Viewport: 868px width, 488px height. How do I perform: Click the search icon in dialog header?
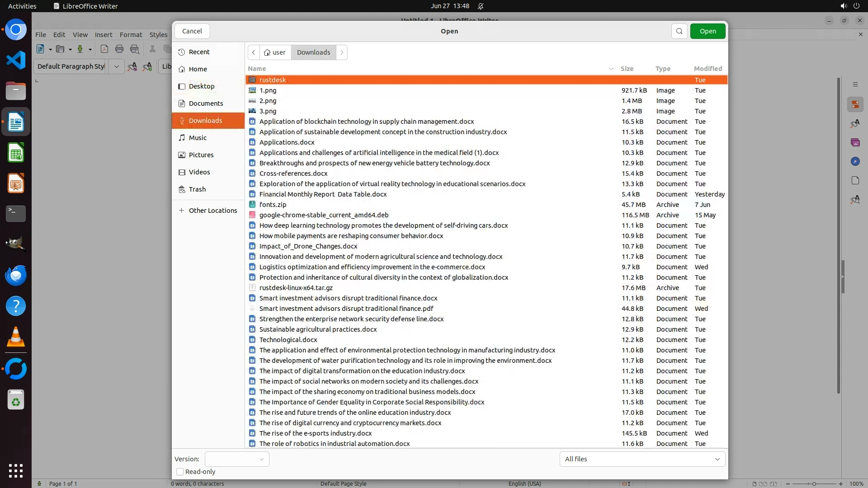[679, 31]
